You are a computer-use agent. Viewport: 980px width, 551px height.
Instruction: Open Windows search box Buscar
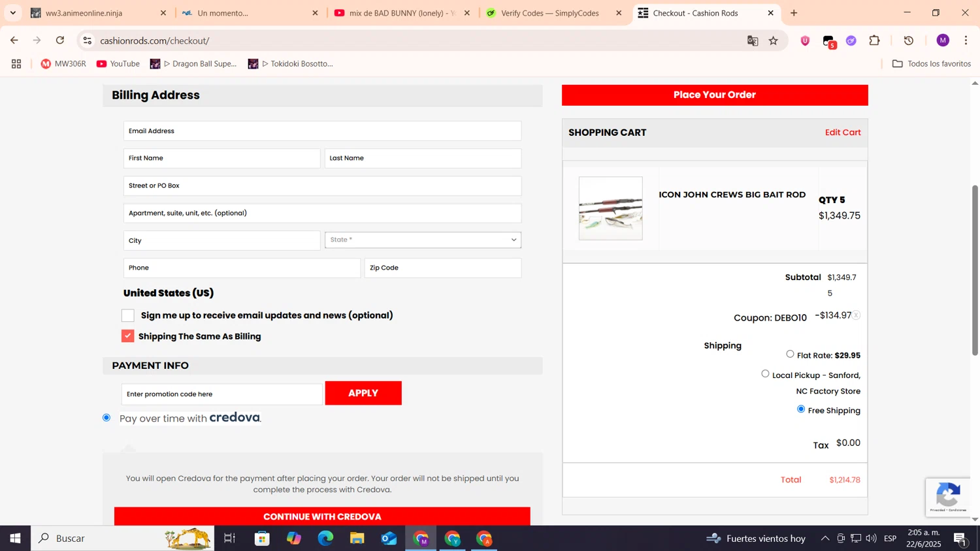pyautogui.click(x=123, y=538)
